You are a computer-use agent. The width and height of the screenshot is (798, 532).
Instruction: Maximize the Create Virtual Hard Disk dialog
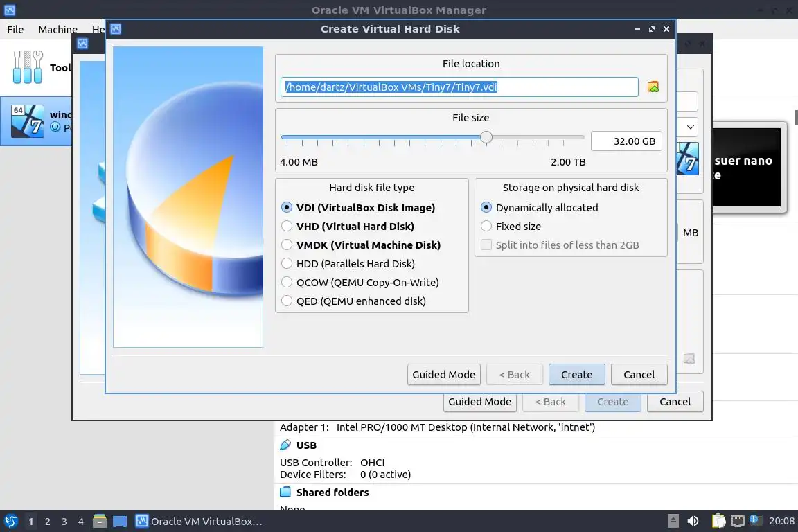pos(651,29)
